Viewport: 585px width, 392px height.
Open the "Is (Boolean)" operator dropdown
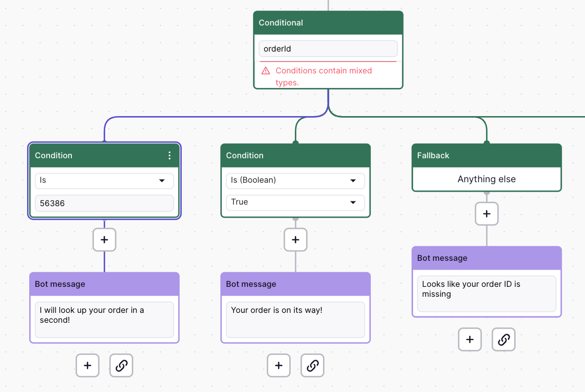click(295, 181)
